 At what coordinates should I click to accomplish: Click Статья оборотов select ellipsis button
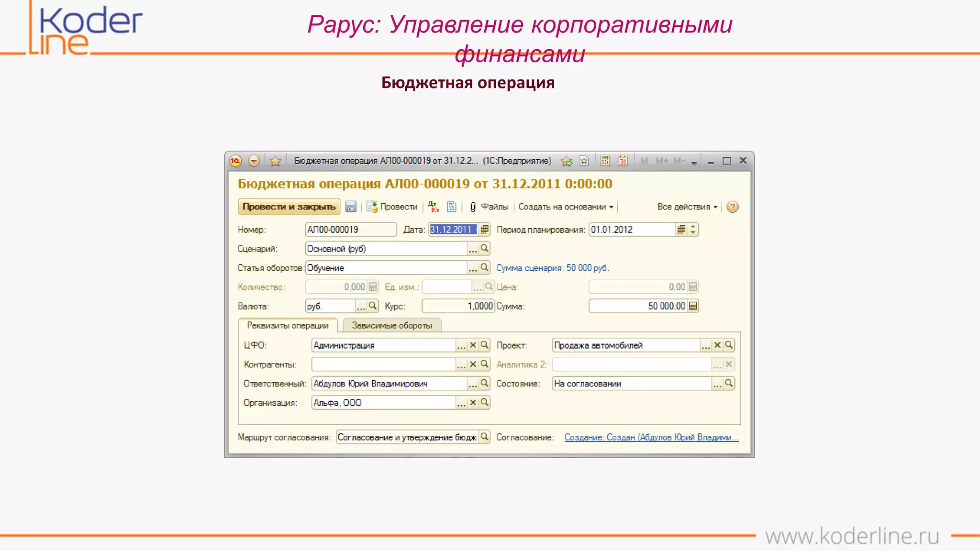(x=473, y=268)
